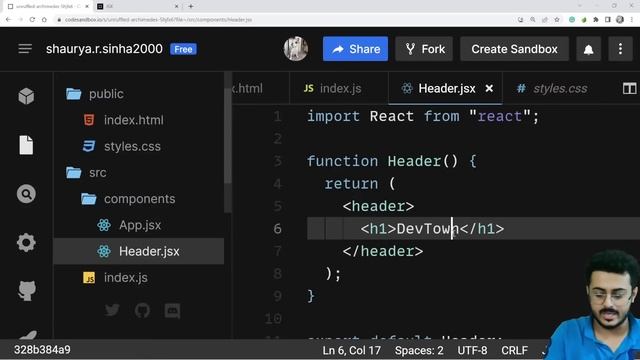Click Spaces: 2 indentation setting
Image resolution: width=640 pixels, height=360 pixels.
(419, 350)
